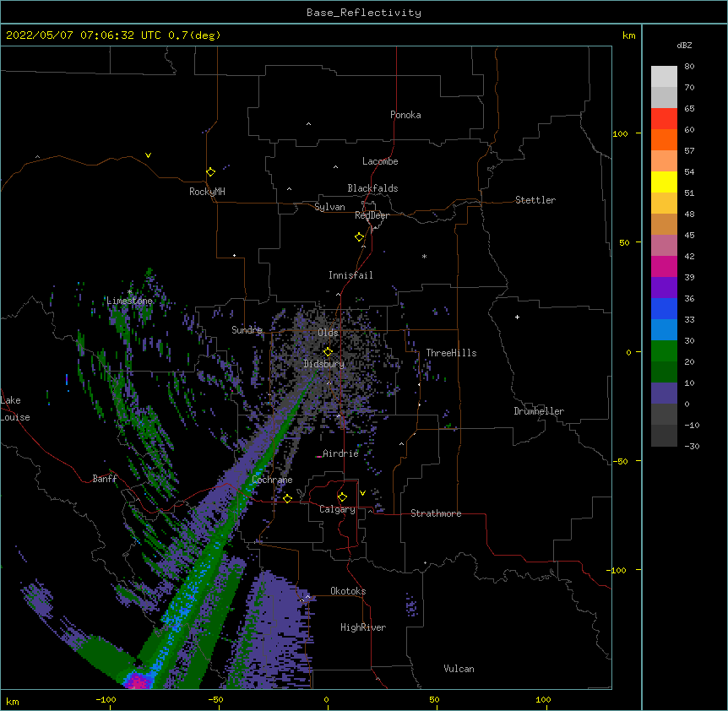Image resolution: width=728 pixels, height=711 pixels.
Task: Click the -100 tick on bottom km axis
Action: click(x=106, y=699)
